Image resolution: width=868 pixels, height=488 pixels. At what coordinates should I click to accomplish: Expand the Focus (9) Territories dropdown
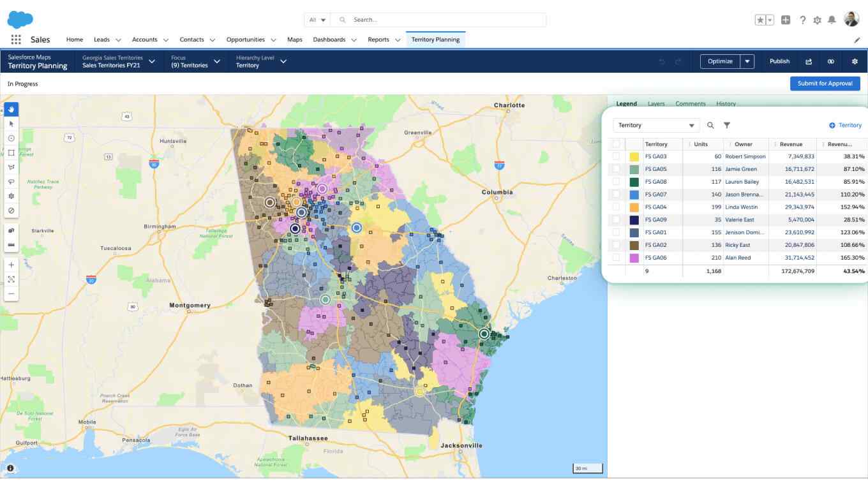[x=217, y=61]
